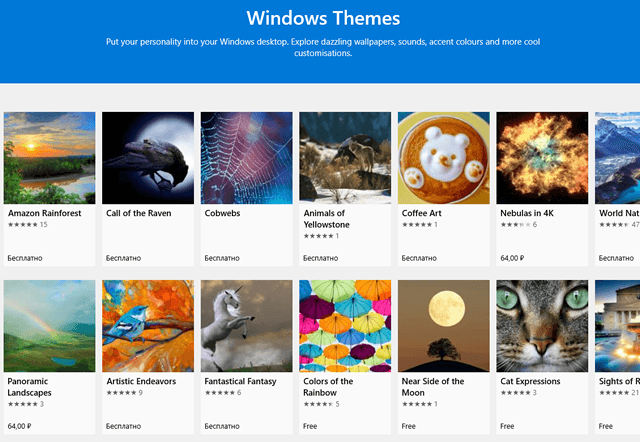Click the 64,00 ₽ price of Nebulas in 4K
Screen dimensions: 640x442
[512, 258]
